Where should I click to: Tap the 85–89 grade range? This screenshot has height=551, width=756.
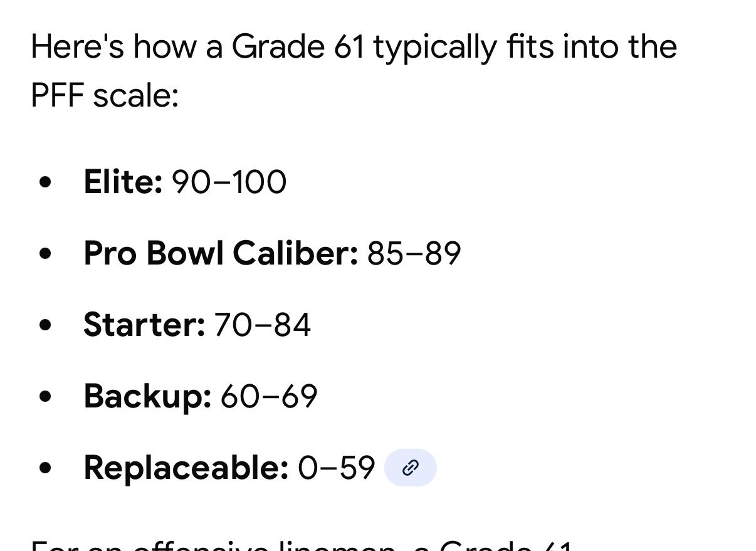click(x=414, y=254)
